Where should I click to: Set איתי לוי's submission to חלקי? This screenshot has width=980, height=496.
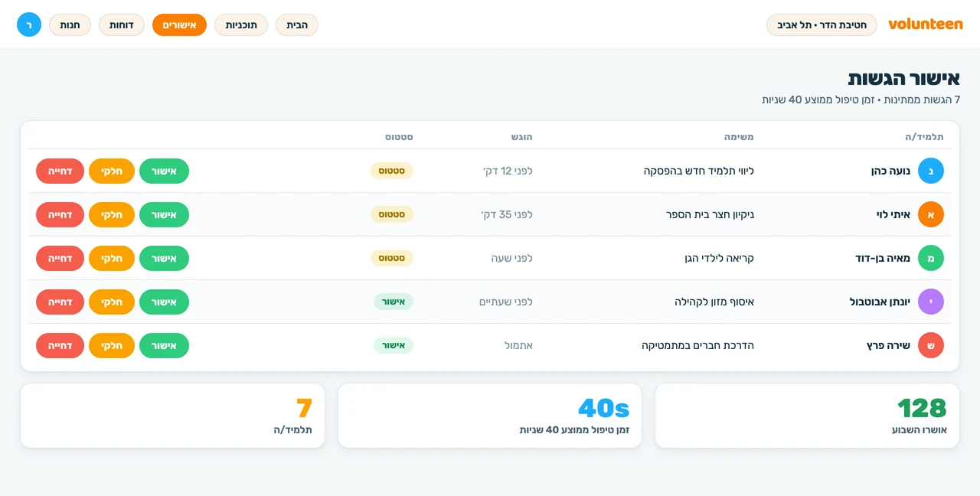112,214
